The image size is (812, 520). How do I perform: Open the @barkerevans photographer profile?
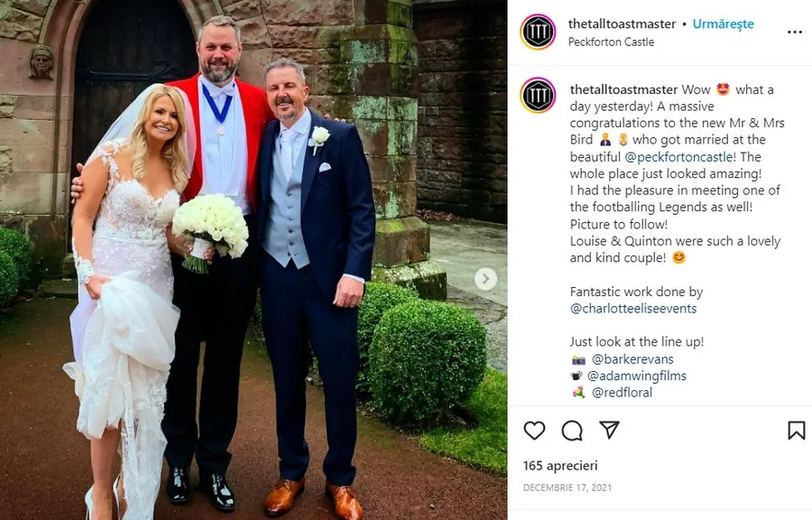(x=632, y=359)
